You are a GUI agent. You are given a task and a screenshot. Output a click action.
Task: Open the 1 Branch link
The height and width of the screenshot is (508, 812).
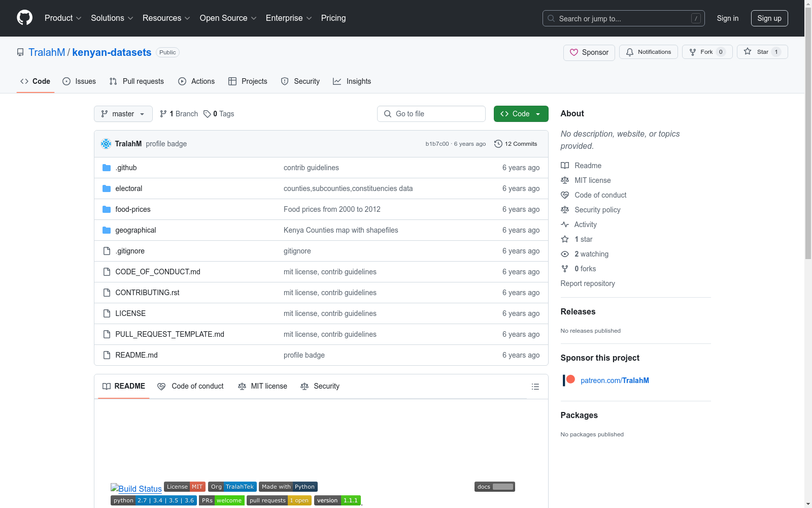[179, 114]
